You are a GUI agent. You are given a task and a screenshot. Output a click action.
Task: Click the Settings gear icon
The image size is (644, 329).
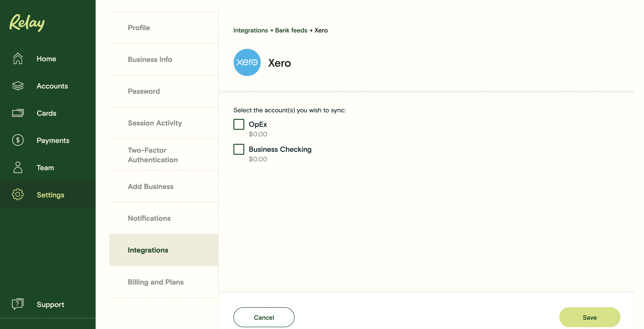tap(18, 194)
